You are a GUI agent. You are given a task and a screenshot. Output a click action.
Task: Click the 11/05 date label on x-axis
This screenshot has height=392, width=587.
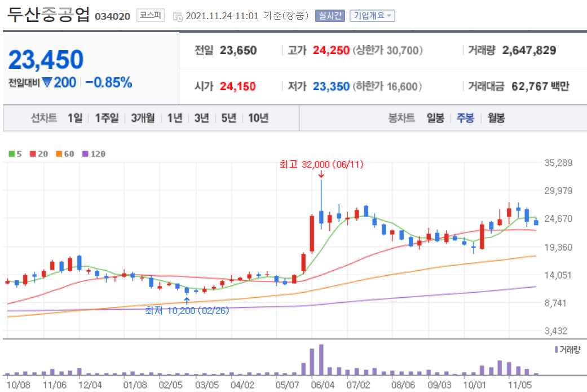point(519,385)
